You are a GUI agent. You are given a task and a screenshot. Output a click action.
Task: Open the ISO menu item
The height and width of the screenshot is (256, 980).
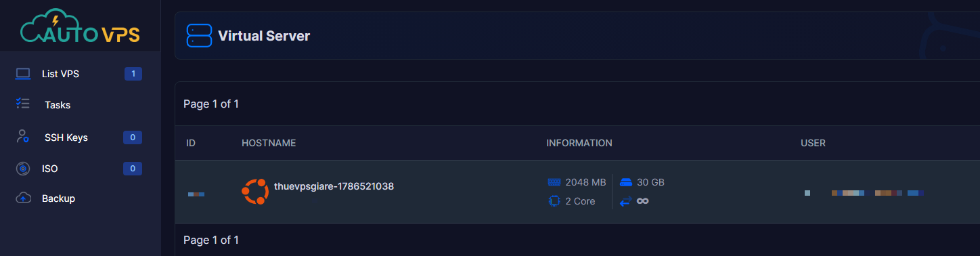tap(49, 169)
